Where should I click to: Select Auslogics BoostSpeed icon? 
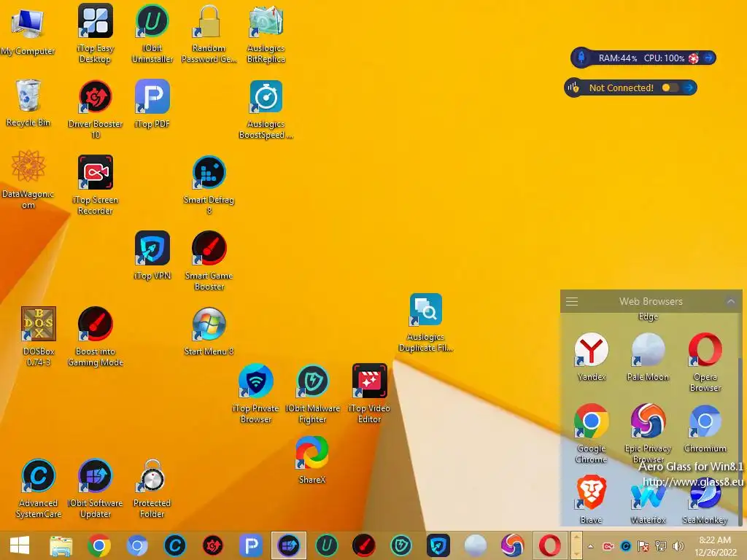click(266, 109)
